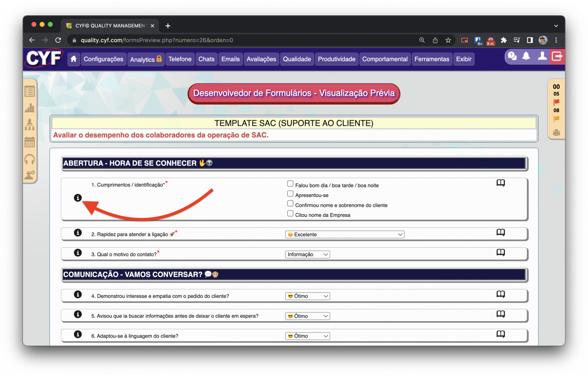Screen dimensions: 588x376
Task: Open the 'Excelente' rating dropdown for question 2
Action: click(x=344, y=234)
